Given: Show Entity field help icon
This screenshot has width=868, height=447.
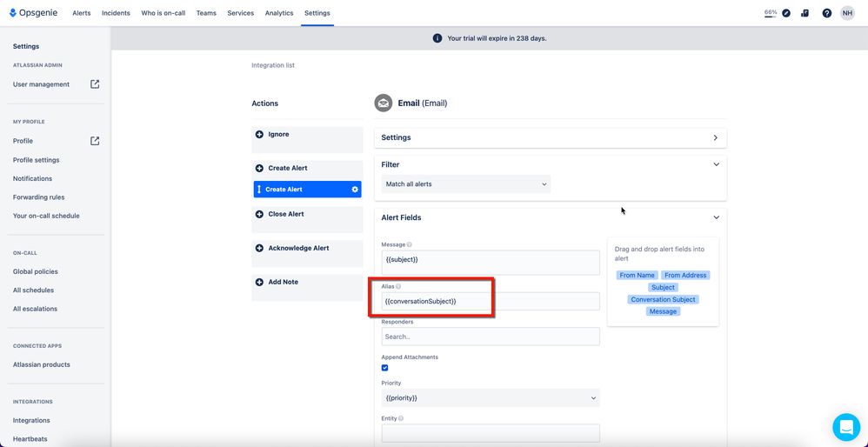Looking at the screenshot, I should (x=400, y=419).
